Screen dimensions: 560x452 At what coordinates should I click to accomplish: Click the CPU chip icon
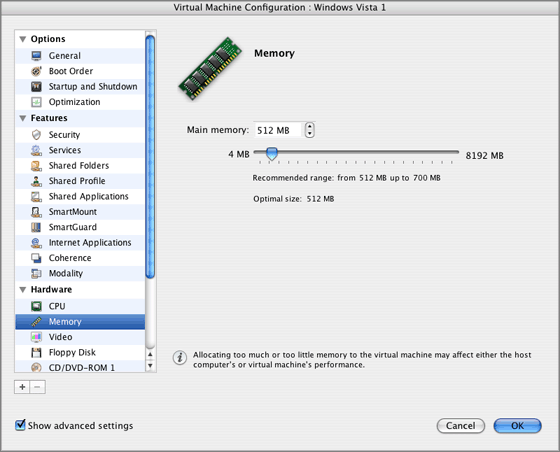(36, 306)
